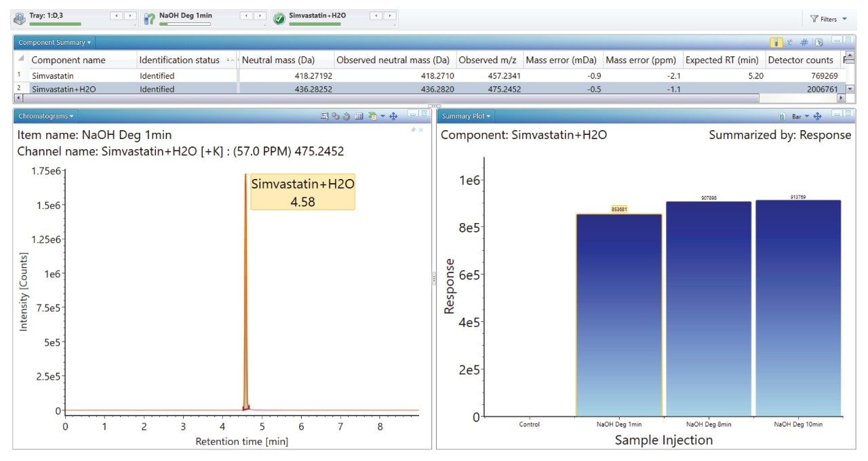The image size is (868, 461).
Task: Click the table vertical scrollbar down arrow
Action: click(850, 89)
